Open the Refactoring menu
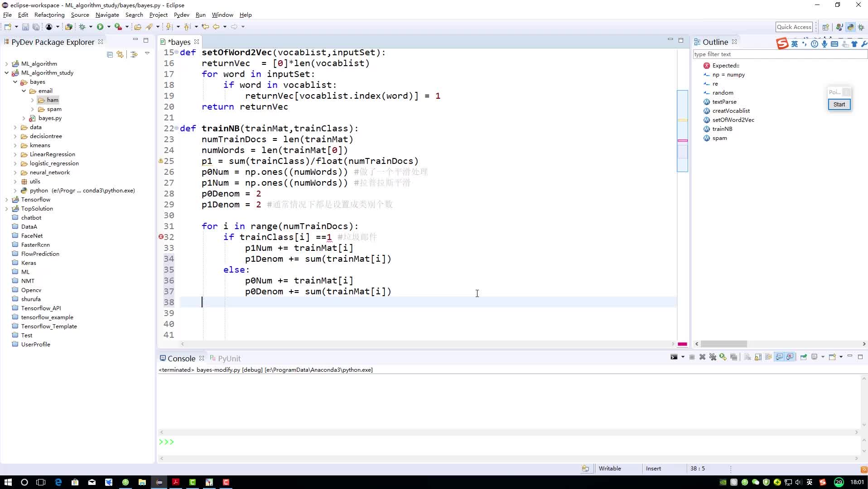868x489 pixels. pos(49,15)
